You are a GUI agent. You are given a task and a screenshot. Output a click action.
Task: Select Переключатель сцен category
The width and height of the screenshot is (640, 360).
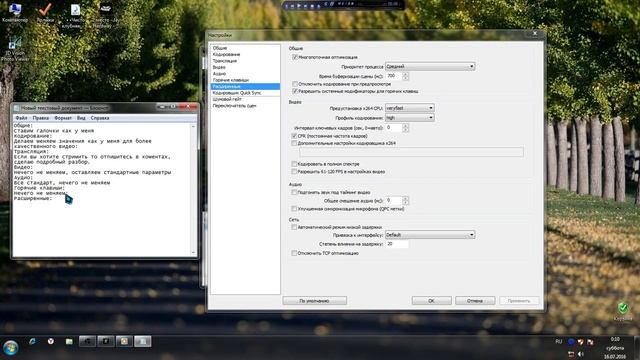point(245,106)
